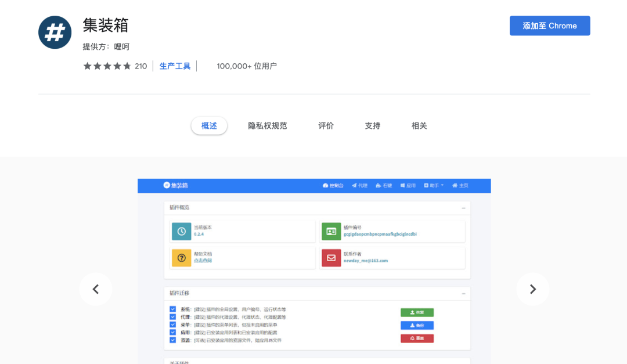Click the 集装箱 hash extension logo
This screenshot has height=364, width=627.
55,33
